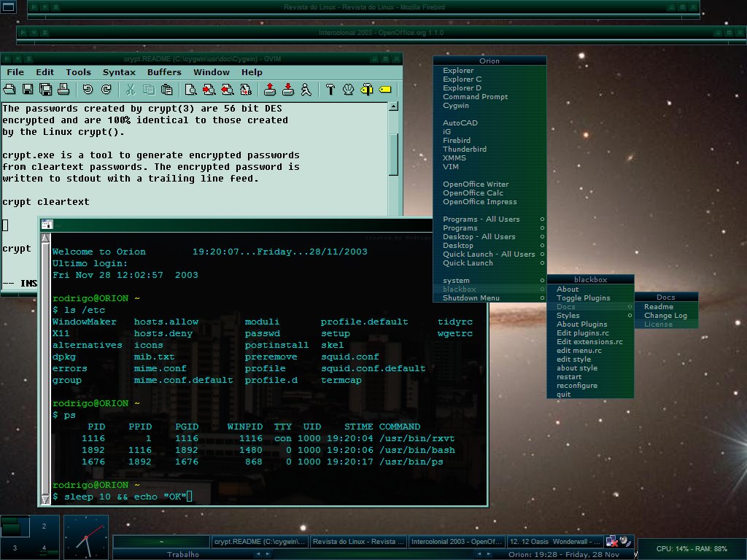Open the Syntax menu in GVIM
This screenshot has width=747, height=560.
click(119, 72)
